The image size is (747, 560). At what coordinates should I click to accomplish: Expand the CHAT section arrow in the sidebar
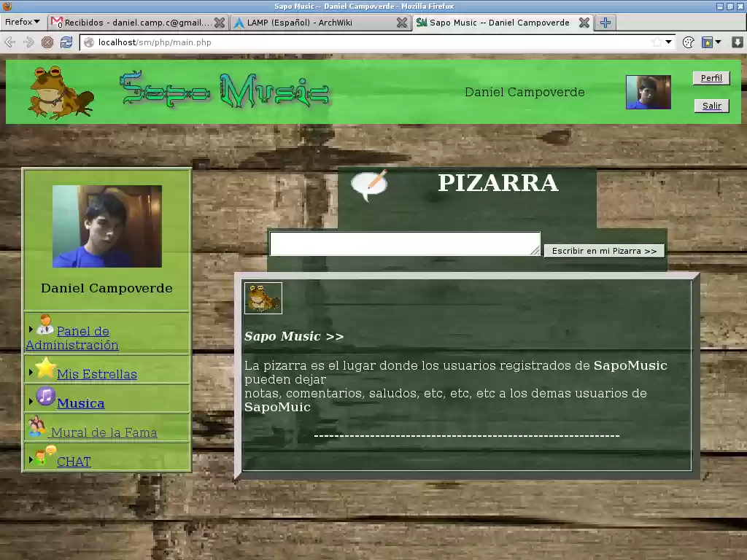[31, 460]
